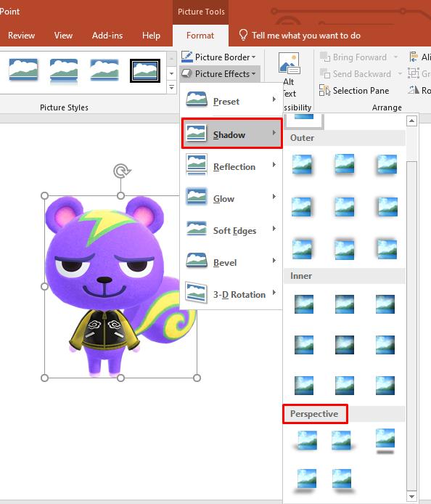This screenshot has width=431, height=504.
Task: Apply center Inner shadow in second row
Action: (x=345, y=344)
